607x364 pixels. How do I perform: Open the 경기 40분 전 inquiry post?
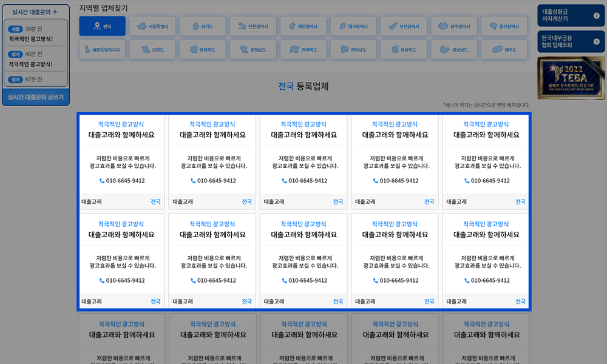tap(36, 59)
